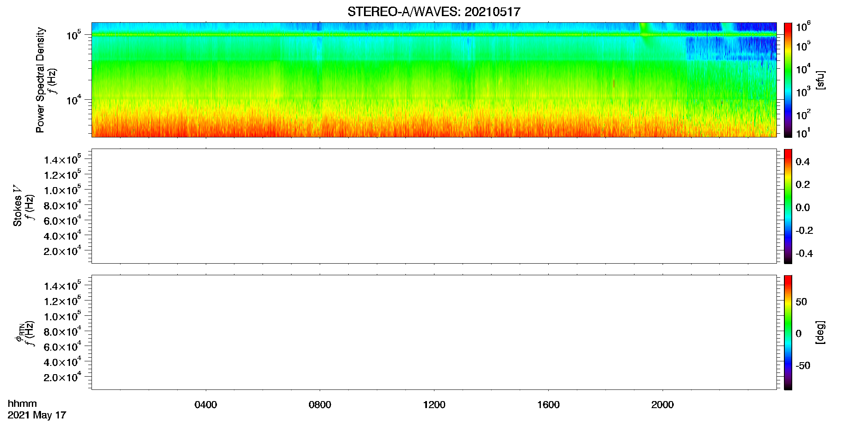Click the 0.0 label on Stokes colorbar
This screenshot has height=447, width=868.
click(x=803, y=208)
